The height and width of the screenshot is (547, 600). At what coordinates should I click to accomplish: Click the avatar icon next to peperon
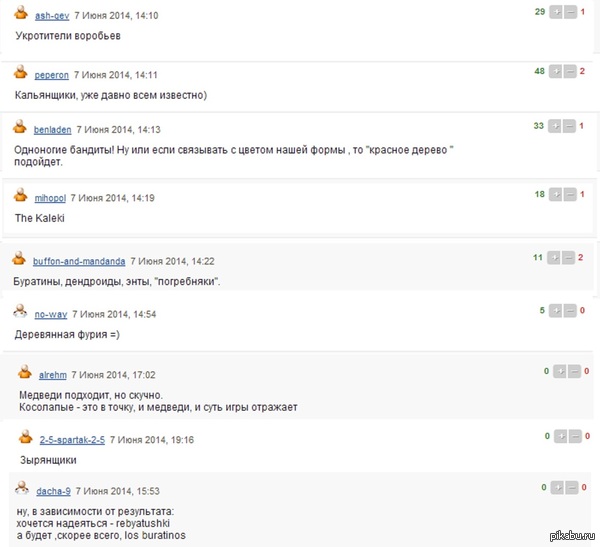(21, 73)
